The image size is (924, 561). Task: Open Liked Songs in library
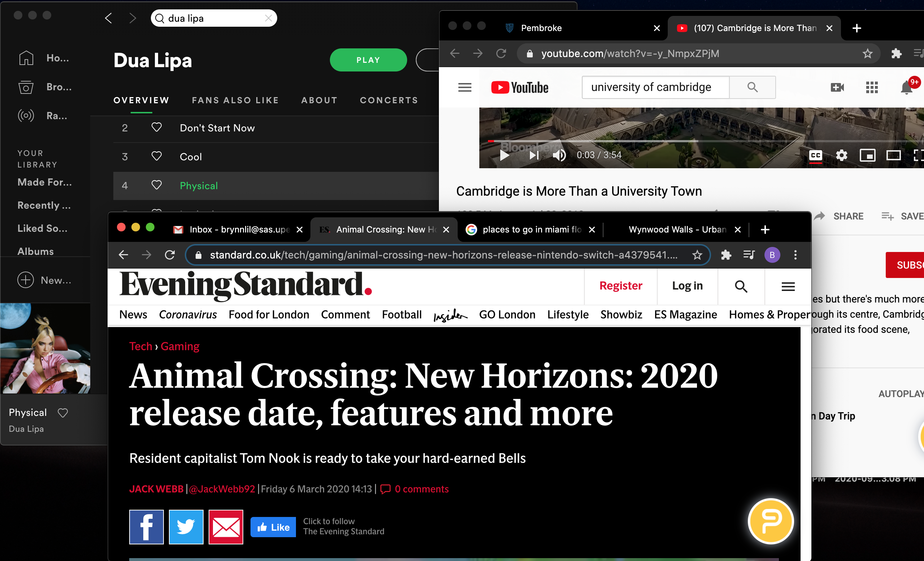pos(42,229)
